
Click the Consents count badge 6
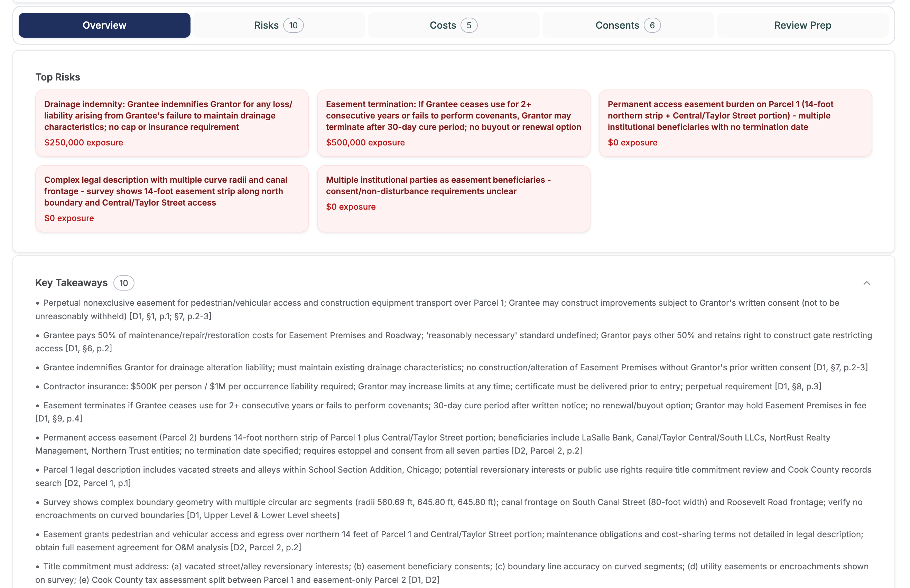coord(652,25)
